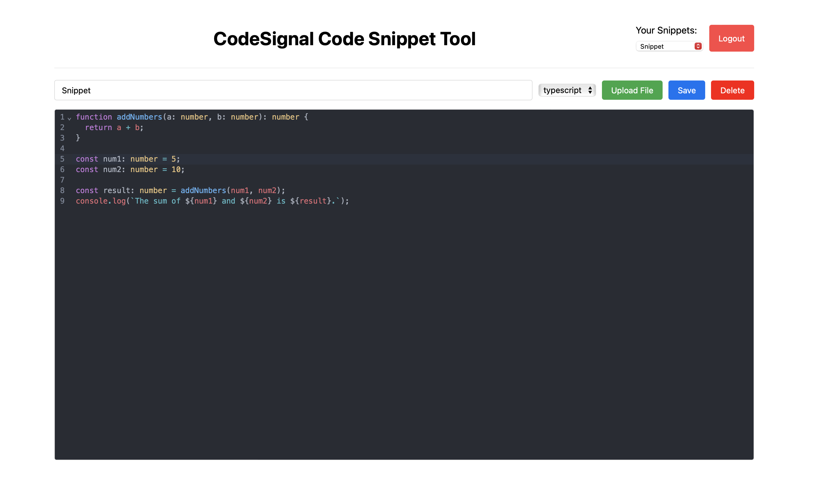Viewport: 830px width, 504px height.
Task: Click the 'Your Snippets:' label
Action: click(666, 30)
